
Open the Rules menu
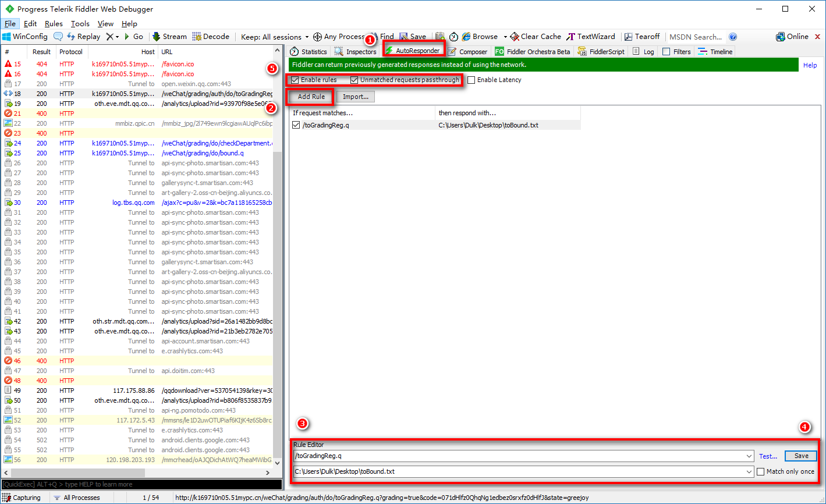(x=54, y=24)
